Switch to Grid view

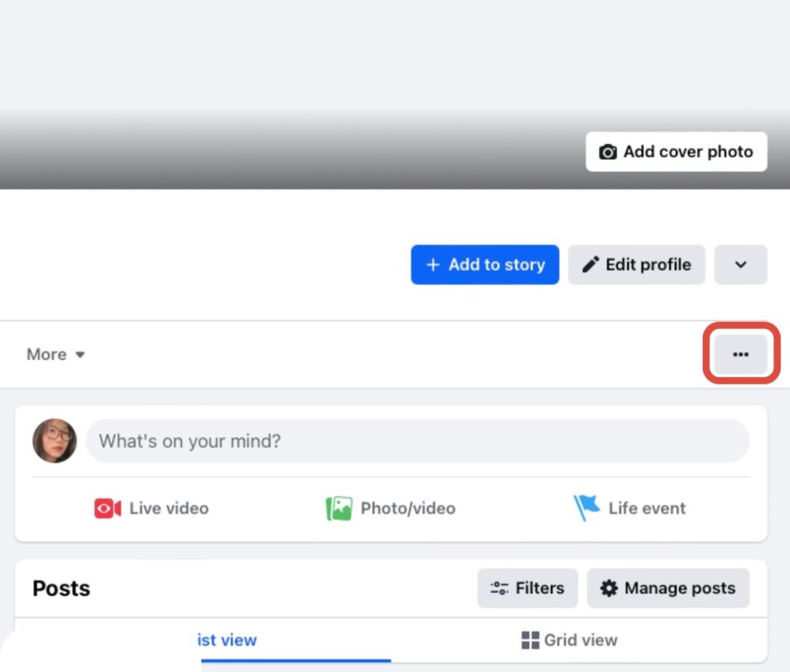point(568,639)
